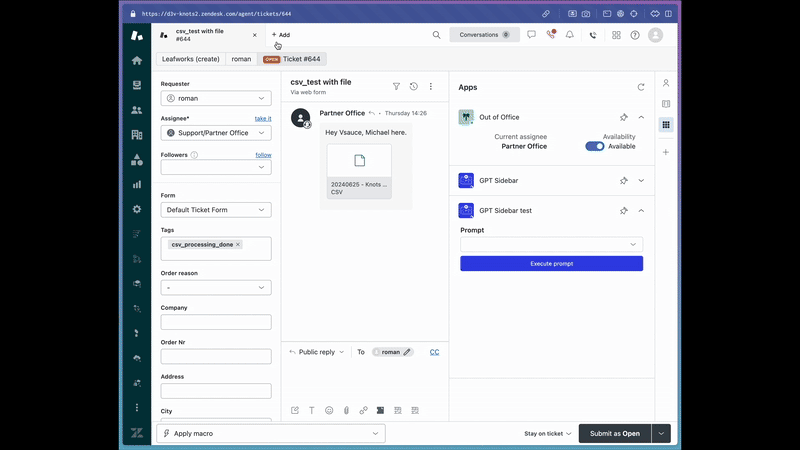
Task: Toggle the Availability switch
Action: tap(594, 146)
